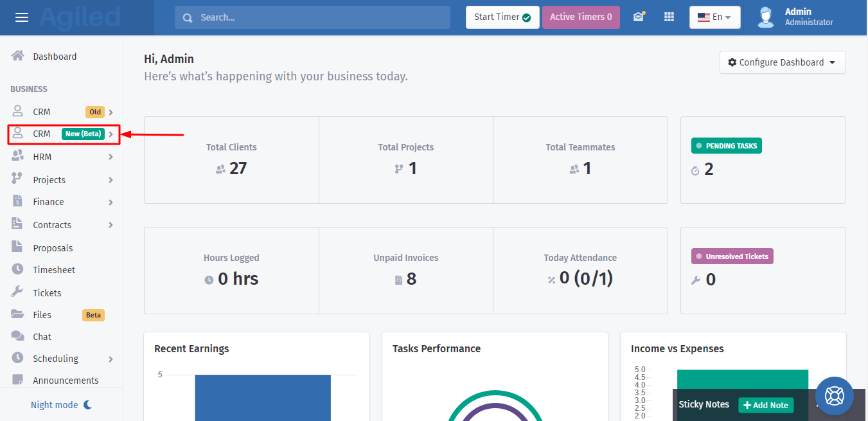Open the En language dropdown

pos(714,17)
